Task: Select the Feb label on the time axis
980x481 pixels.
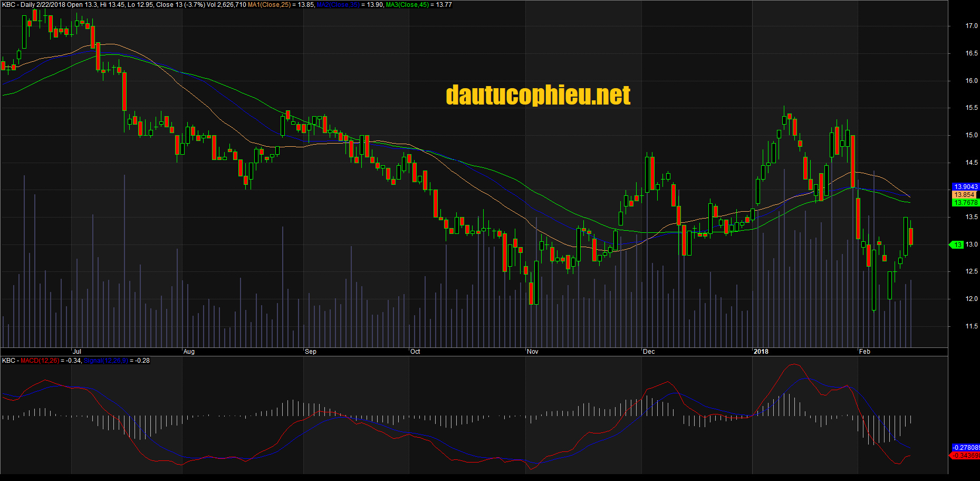Action: click(864, 352)
